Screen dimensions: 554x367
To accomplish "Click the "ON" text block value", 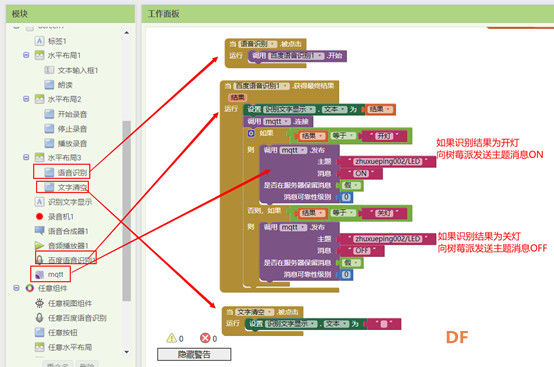I will pyautogui.click(x=361, y=173).
